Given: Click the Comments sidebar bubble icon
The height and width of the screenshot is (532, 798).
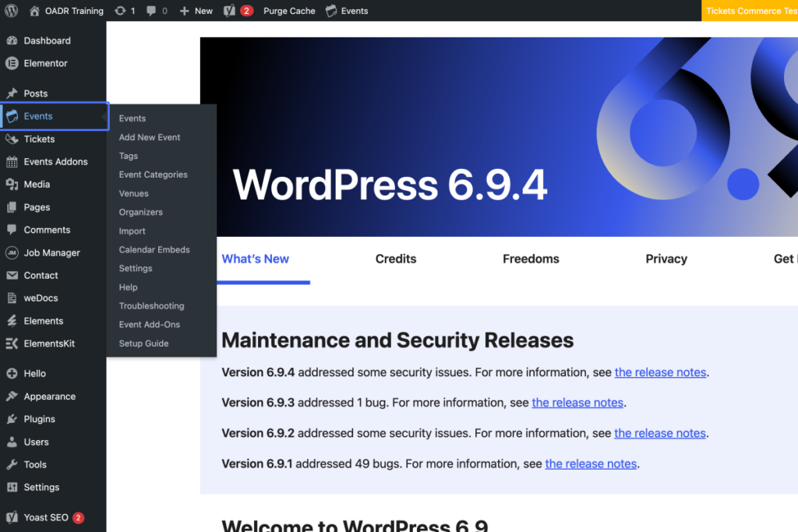Looking at the screenshot, I should (12, 229).
